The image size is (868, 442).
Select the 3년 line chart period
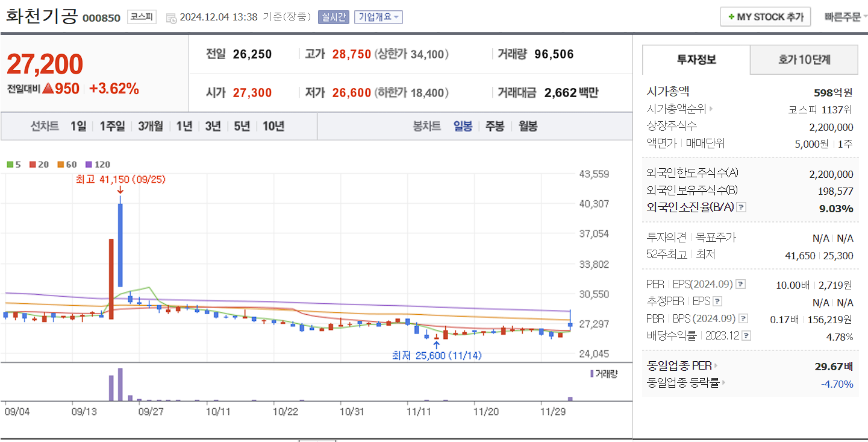coord(213,126)
